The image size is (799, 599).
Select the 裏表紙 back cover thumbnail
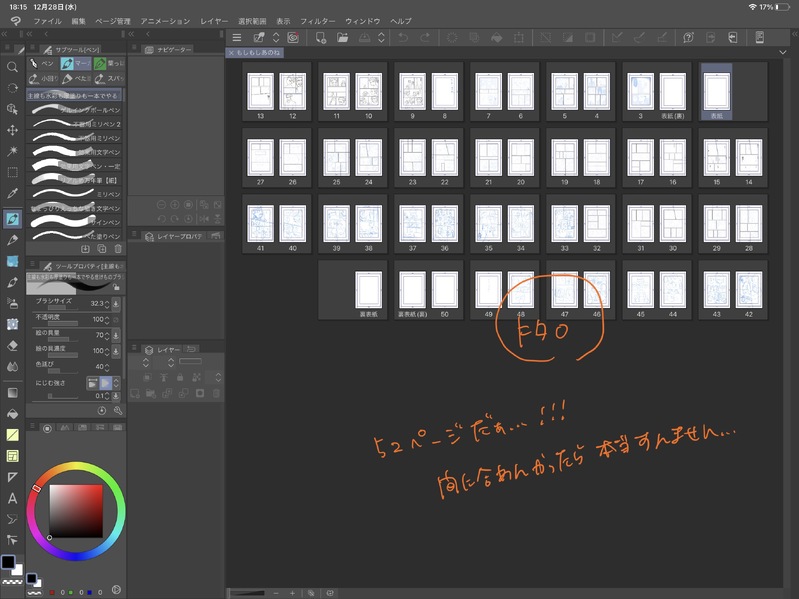[368, 290]
